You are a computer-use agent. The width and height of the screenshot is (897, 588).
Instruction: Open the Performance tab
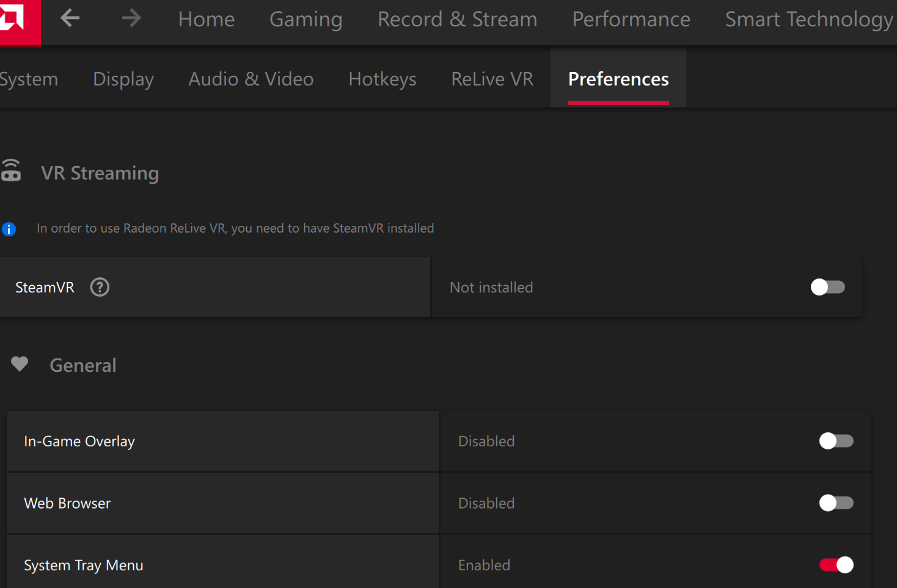pos(631,20)
